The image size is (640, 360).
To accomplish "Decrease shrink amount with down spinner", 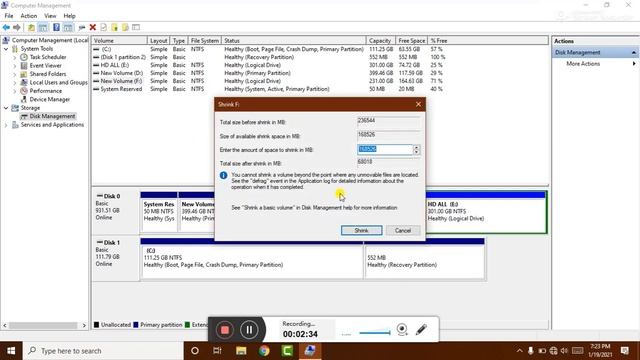I will 416,152.
